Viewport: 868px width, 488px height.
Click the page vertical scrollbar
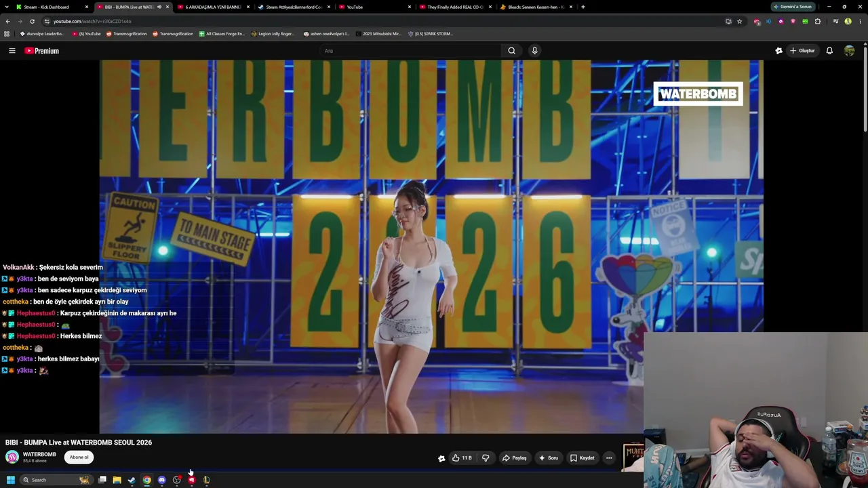pyautogui.click(x=865, y=88)
